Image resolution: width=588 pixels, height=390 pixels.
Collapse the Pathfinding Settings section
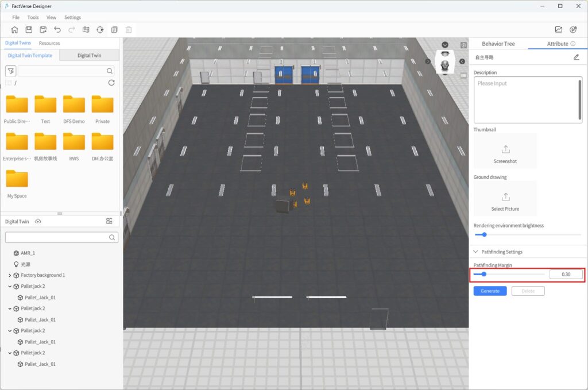[475, 252]
